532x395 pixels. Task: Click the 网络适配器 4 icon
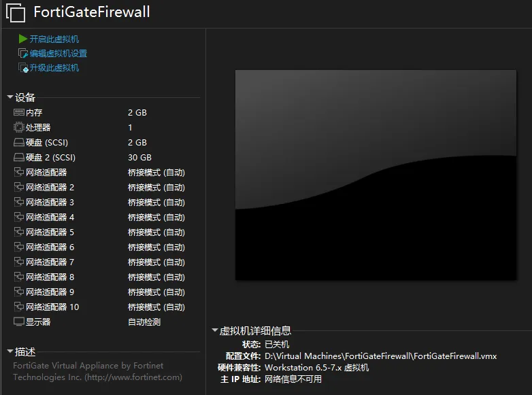click(18, 217)
